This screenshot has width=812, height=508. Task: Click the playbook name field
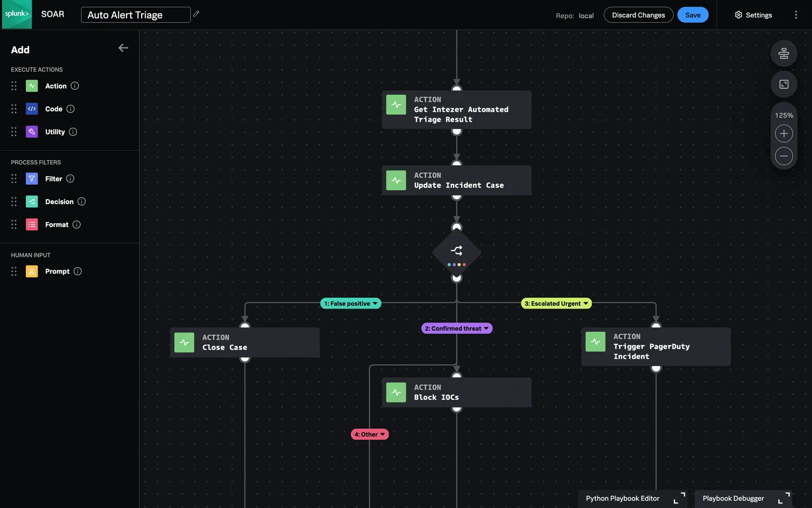[136, 15]
